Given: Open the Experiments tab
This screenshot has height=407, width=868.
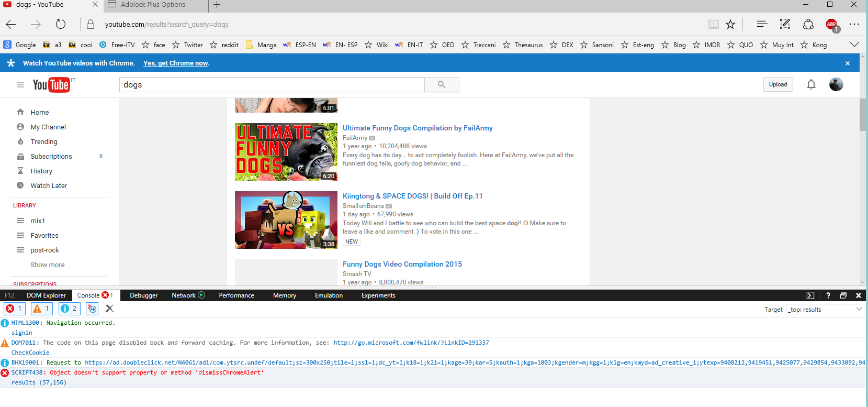Looking at the screenshot, I should pyautogui.click(x=378, y=295).
